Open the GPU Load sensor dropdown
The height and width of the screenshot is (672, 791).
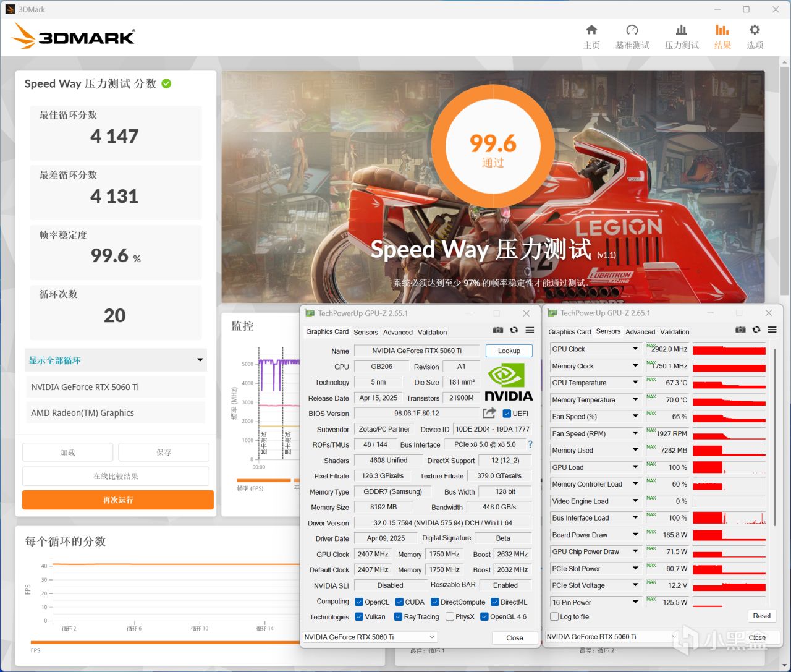tap(635, 467)
